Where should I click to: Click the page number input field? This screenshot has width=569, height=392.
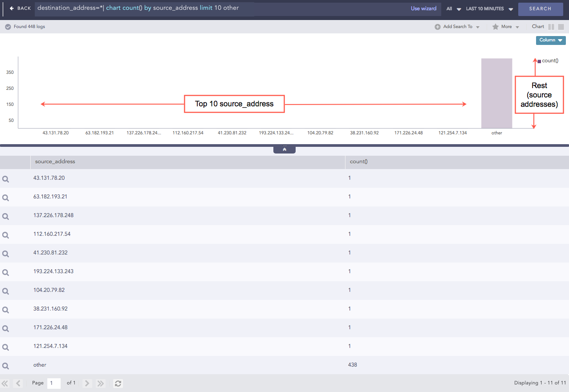(x=54, y=383)
